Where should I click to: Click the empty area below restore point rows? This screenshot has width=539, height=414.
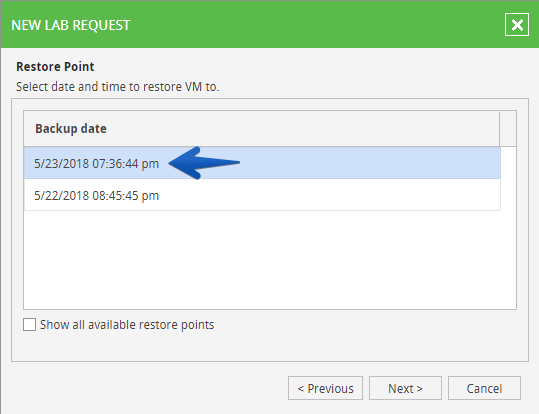tap(262, 260)
